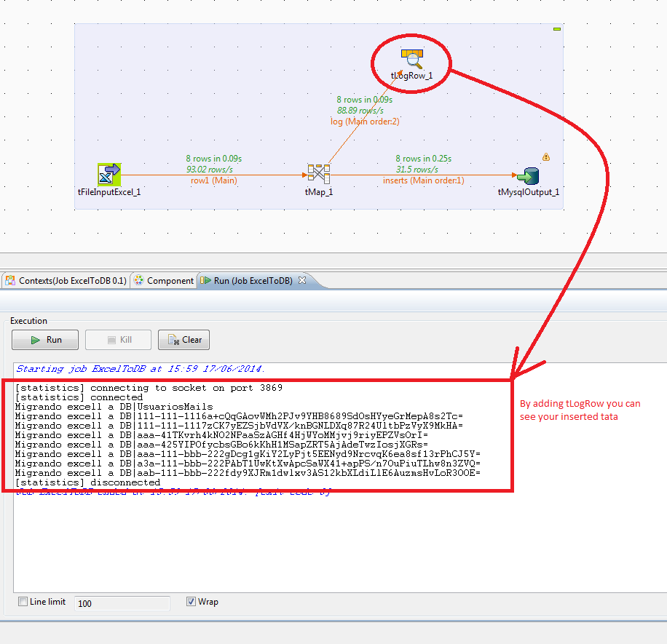Screen dimensions: 667x644
Task: Click the disabled Kill button
Action: [118, 340]
